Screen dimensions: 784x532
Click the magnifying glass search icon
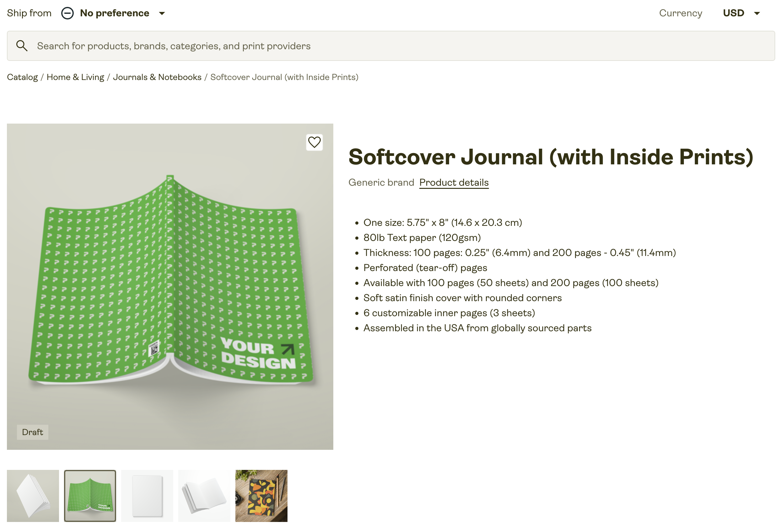pos(22,46)
